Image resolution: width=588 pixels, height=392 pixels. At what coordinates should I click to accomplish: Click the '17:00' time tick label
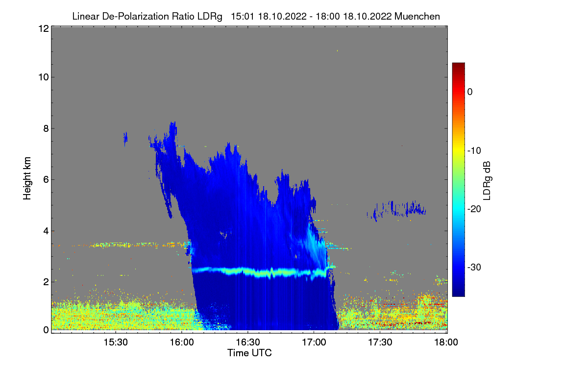(x=315, y=342)
